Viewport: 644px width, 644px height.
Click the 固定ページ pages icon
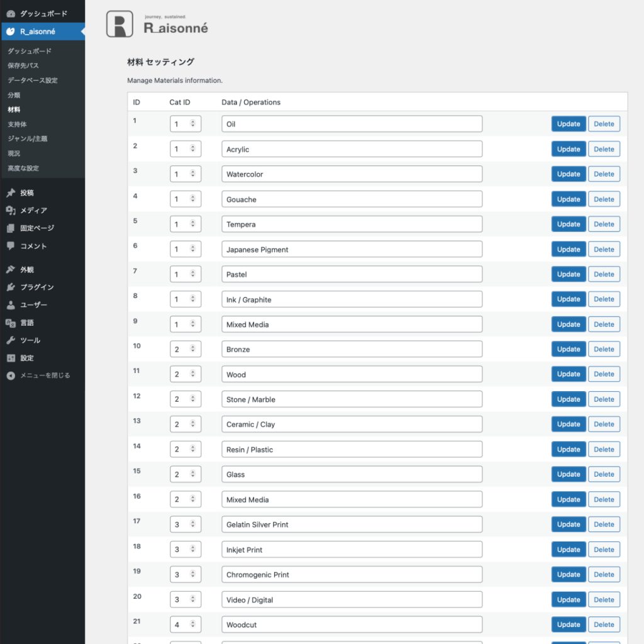(x=11, y=228)
